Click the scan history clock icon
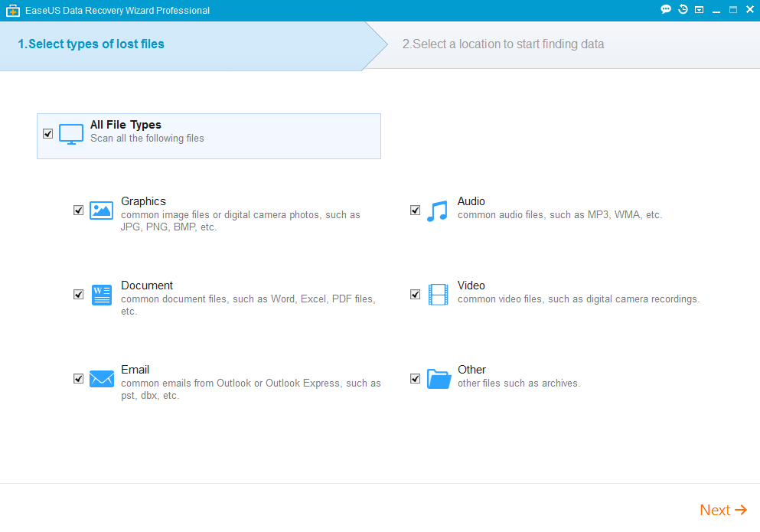Viewport: 760px width, 532px height. (x=683, y=10)
